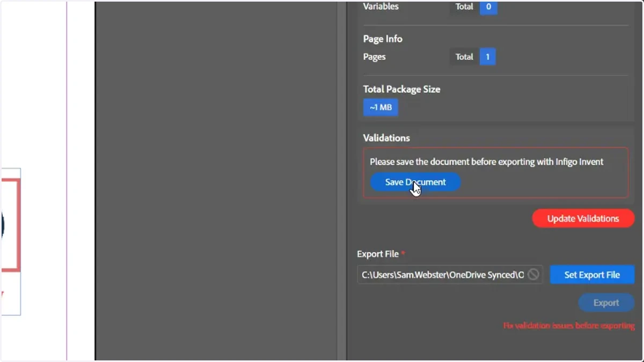Screen dimensions: 644x362
Task: Click the red Update Validations button
Action: pos(583,218)
